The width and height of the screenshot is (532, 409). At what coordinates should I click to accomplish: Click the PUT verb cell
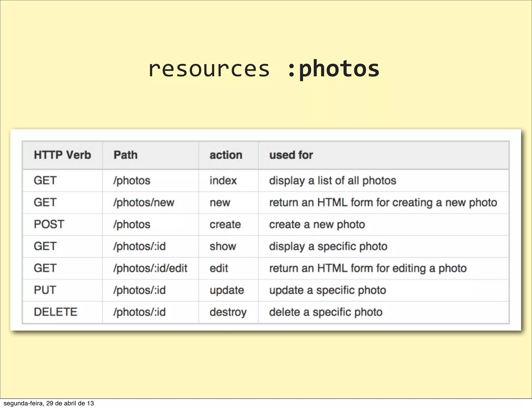pyautogui.click(x=45, y=290)
